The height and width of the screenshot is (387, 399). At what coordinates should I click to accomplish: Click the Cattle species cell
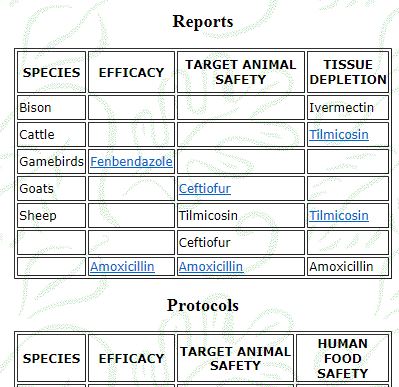tap(51, 135)
